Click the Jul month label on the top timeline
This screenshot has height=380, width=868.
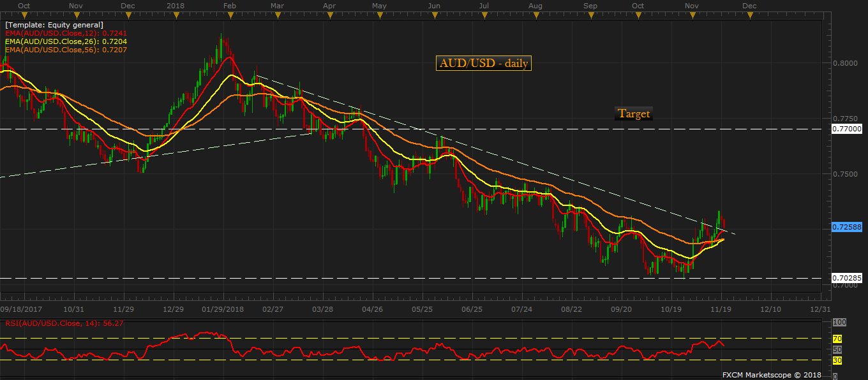tap(484, 5)
